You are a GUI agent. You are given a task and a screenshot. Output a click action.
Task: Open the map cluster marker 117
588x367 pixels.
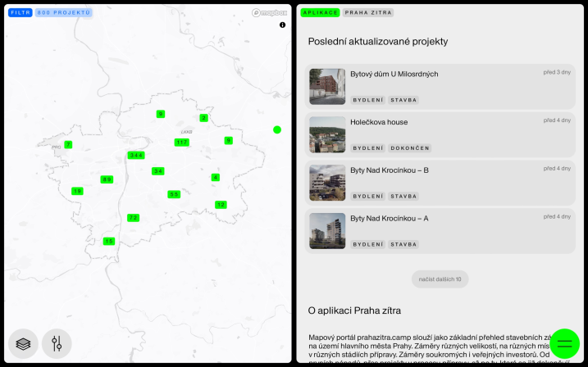pos(182,143)
